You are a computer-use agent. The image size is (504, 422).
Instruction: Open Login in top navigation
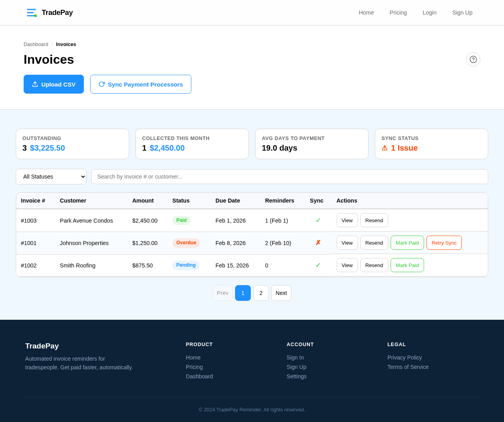coord(430,13)
